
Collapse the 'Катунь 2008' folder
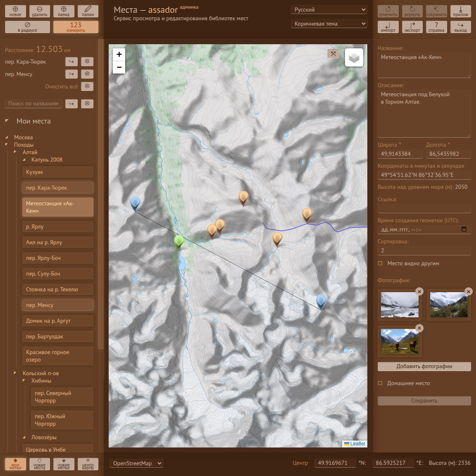(x=24, y=159)
